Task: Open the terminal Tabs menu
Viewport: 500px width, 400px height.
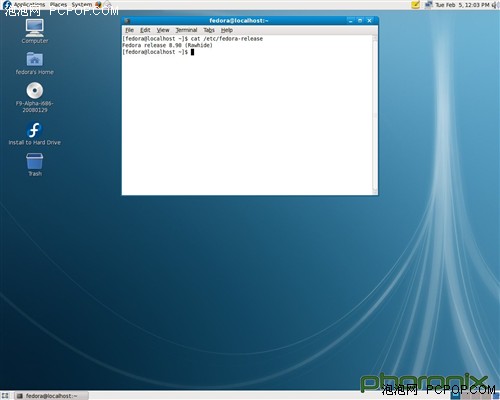Action: point(209,30)
